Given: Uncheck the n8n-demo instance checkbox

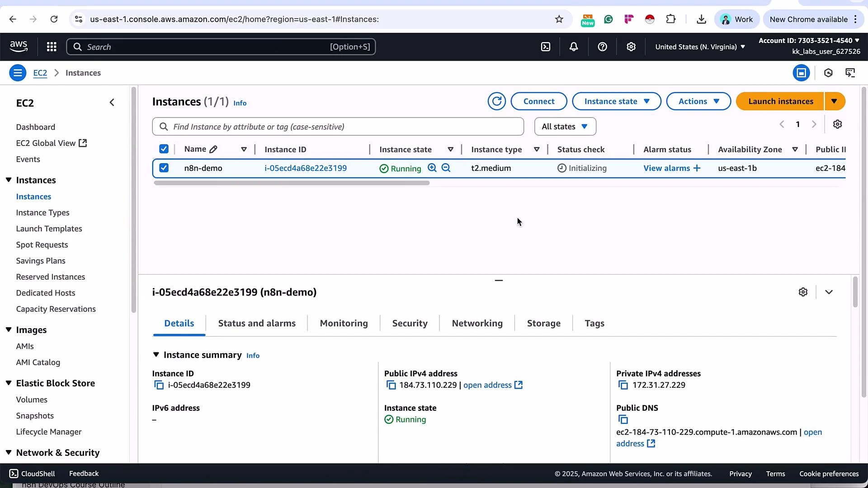Looking at the screenshot, I should pyautogui.click(x=164, y=168).
